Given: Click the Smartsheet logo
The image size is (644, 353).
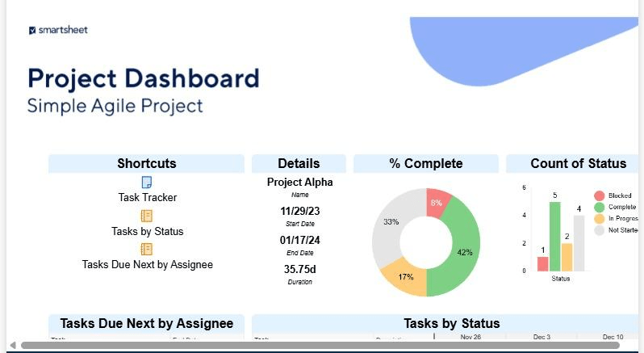Looking at the screenshot, I should [x=58, y=30].
